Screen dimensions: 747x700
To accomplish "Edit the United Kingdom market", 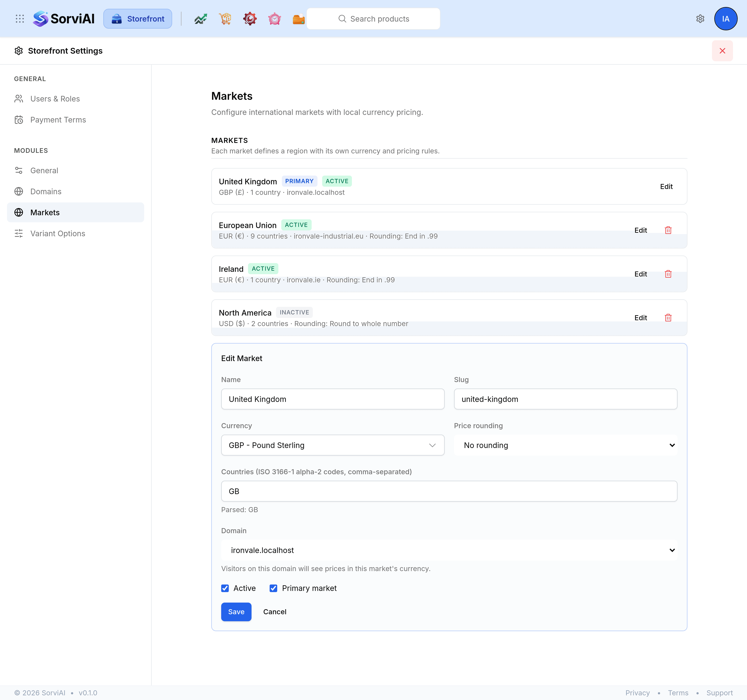I will 666,187.
